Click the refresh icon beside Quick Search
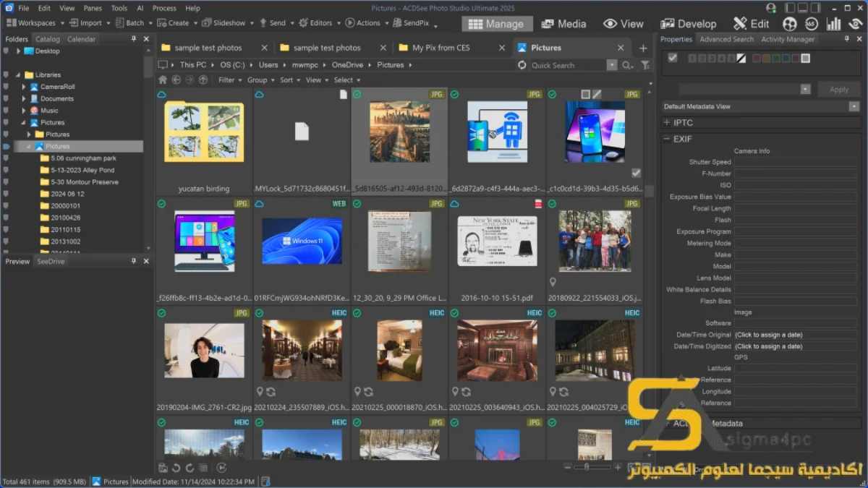Screen dimensions: 868x488 (522, 65)
